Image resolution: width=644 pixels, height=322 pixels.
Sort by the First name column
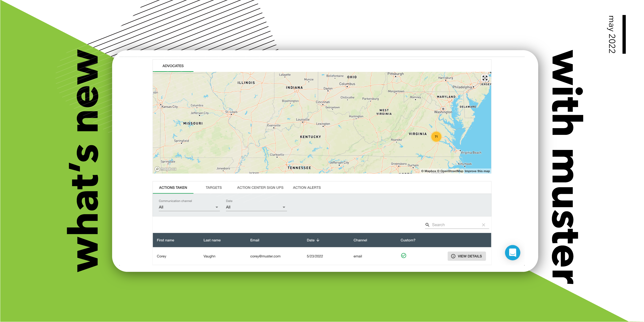tap(166, 240)
